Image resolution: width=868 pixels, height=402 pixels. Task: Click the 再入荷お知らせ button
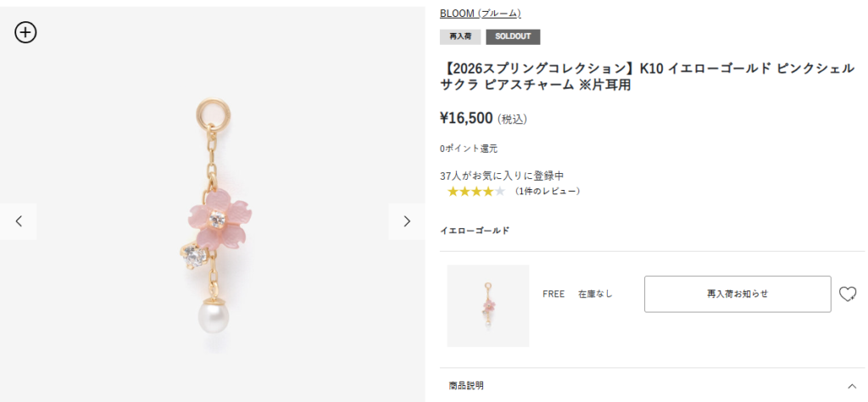tap(737, 294)
